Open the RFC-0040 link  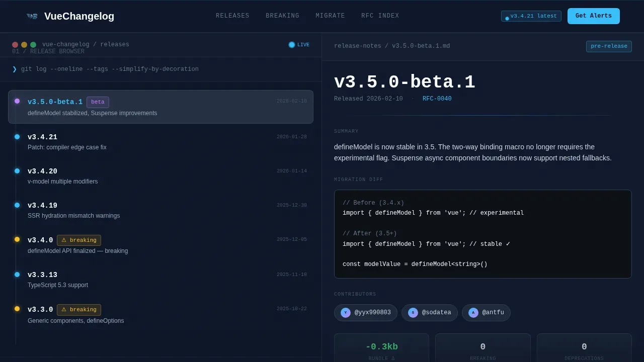coord(437,99)
